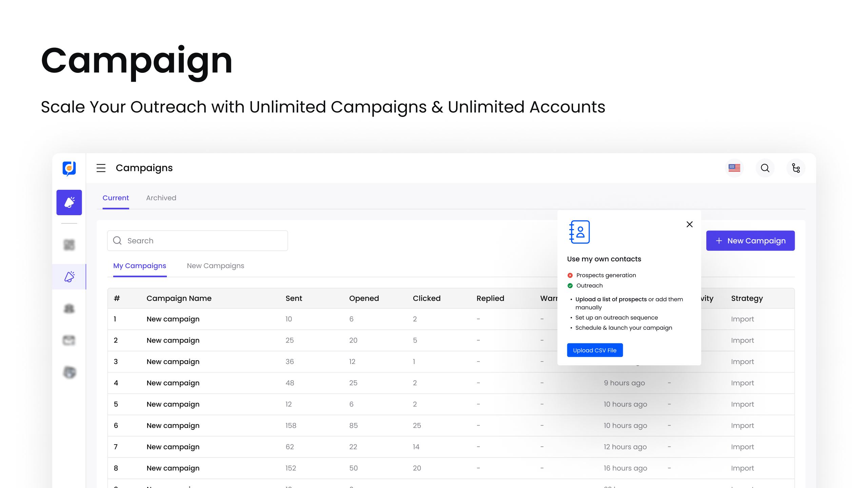Select the outlined megaphone campaigns sidebar icon

pos(69,277)
